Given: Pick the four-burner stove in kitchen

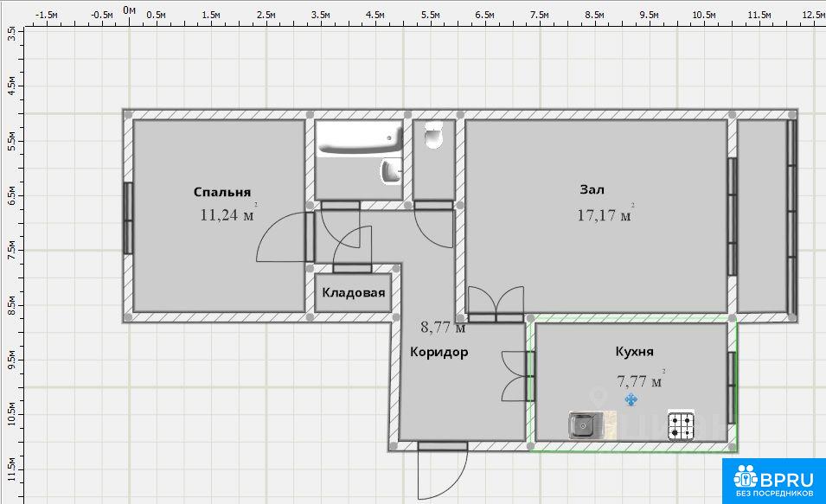Looking at the screenshot, I should [x=680, y=425].
